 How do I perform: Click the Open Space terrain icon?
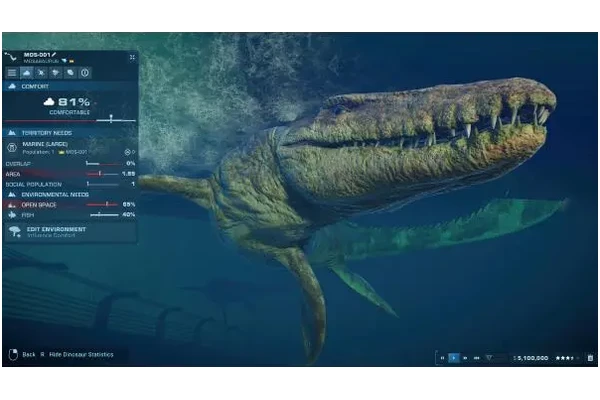pyautogui.click(x=12, y=205)
